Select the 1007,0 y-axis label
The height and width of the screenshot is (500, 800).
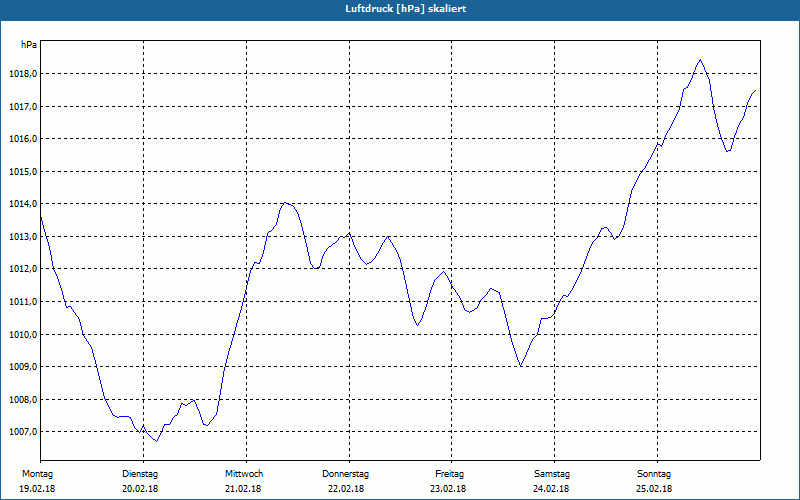[x=23, y=432]
